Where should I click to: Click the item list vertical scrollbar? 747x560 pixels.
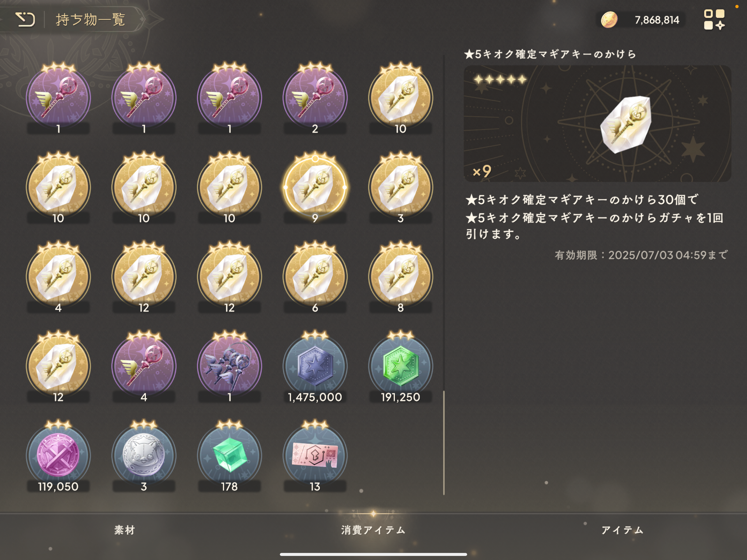[444, 443]
